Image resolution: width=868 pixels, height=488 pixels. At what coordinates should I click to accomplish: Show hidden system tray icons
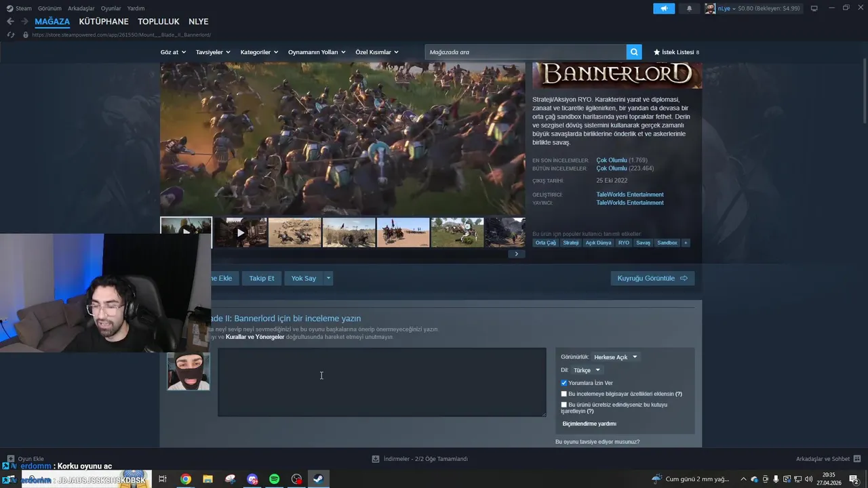(x=743, y=479)
